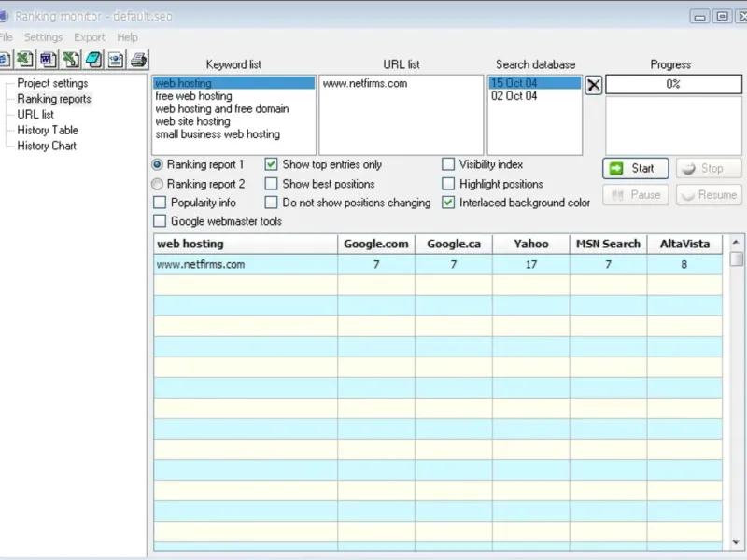Select Project settings in the sidebar tree

pos(52,83)
